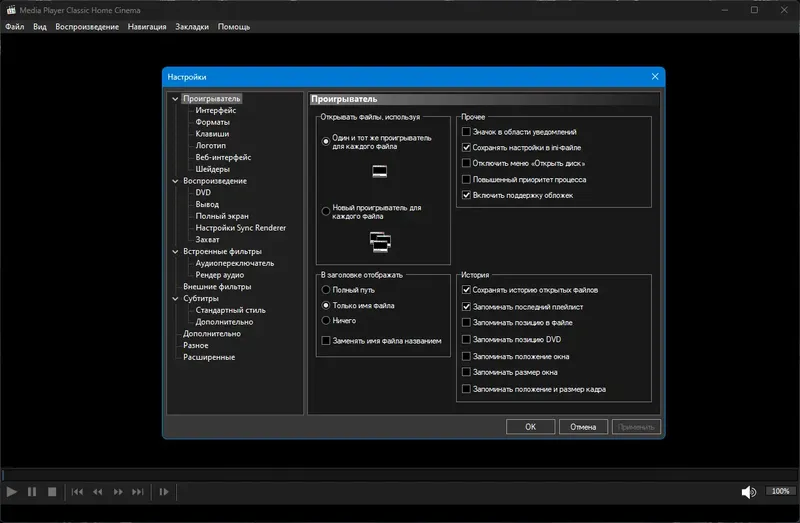The height and width of the screenshot is (523, 800).
Task: Select "Клавиши" in settings tree
Action: tap(212, 134)
